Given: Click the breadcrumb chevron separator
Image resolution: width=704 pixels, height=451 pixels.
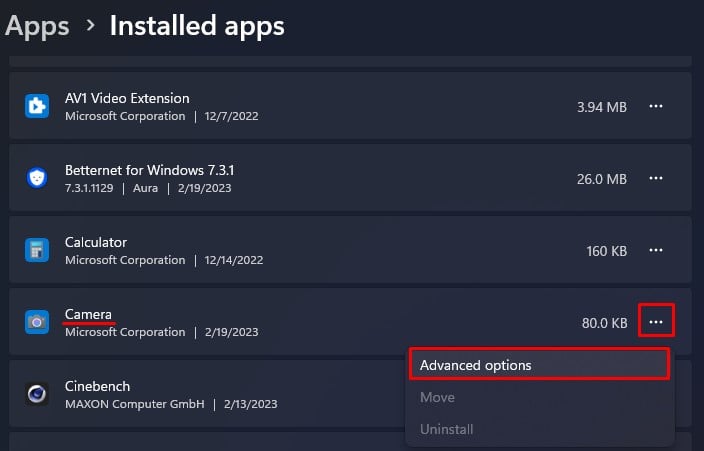Looking at the screenshot, I should click(90, 25).
